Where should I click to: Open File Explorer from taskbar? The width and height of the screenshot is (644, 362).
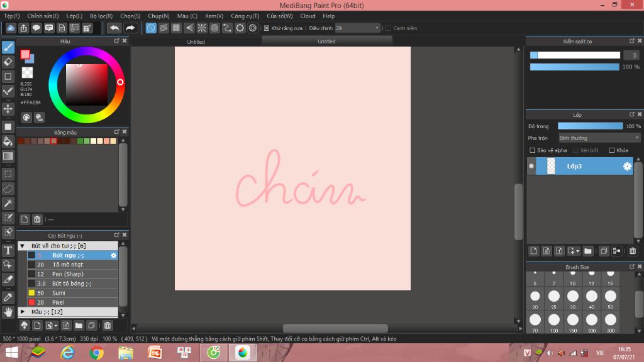(x=126, y=353)
